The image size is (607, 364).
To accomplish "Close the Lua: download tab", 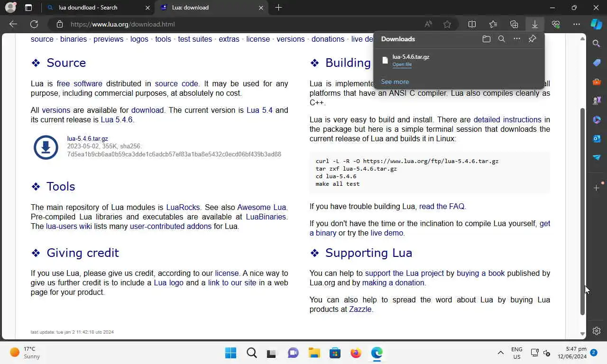I will tap(261, 8).
